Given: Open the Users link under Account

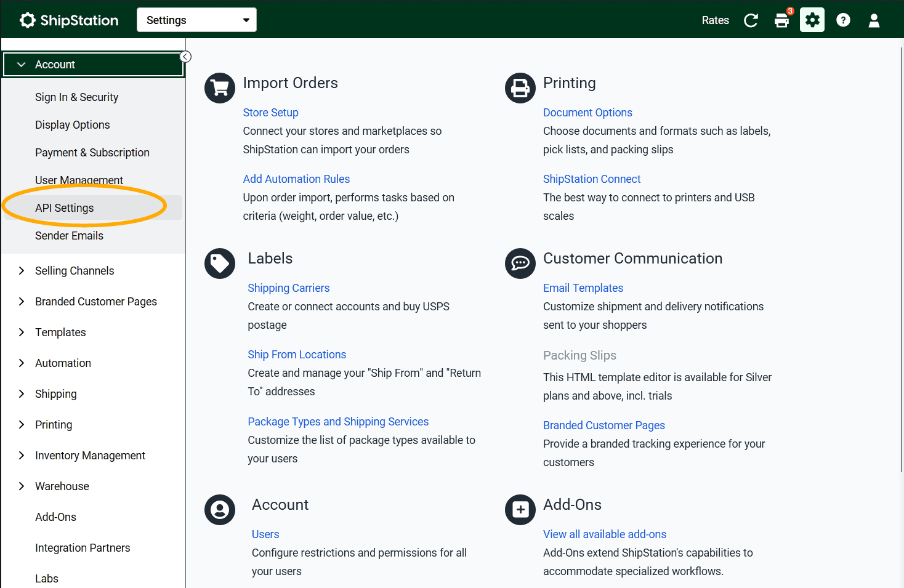Looking at the screenshot, I should [265, 534].
